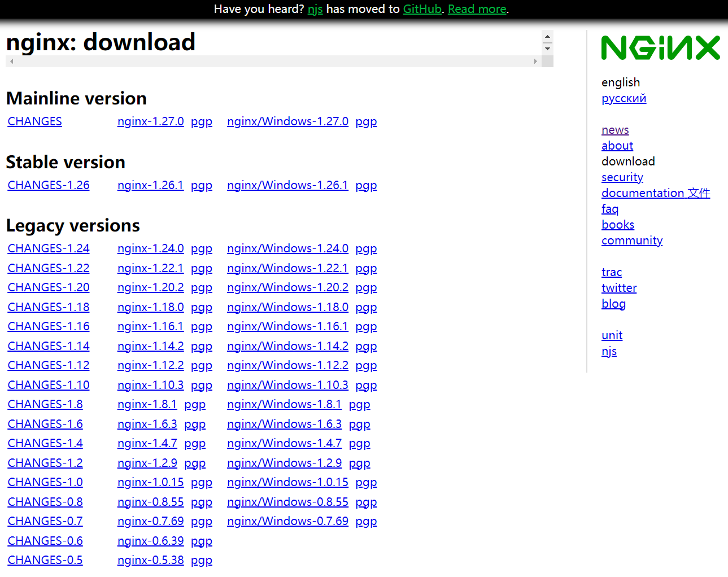Click the NGINX logo
Image resolution: width=728 pixels, height=577 pixels.
tap(660, 48)
